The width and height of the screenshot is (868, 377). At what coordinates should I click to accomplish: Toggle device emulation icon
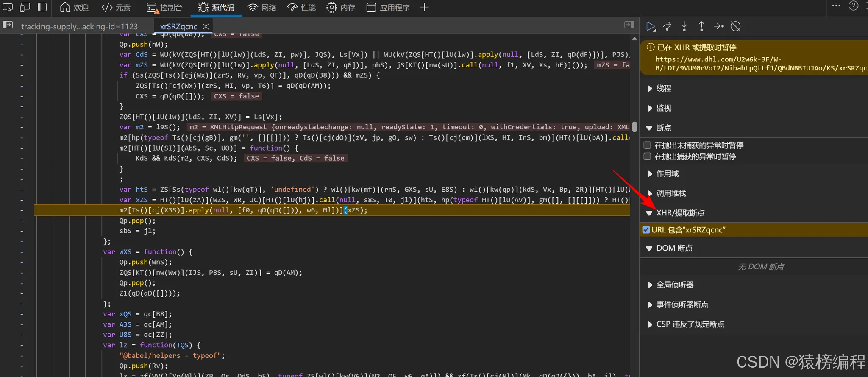pos(25,7)
